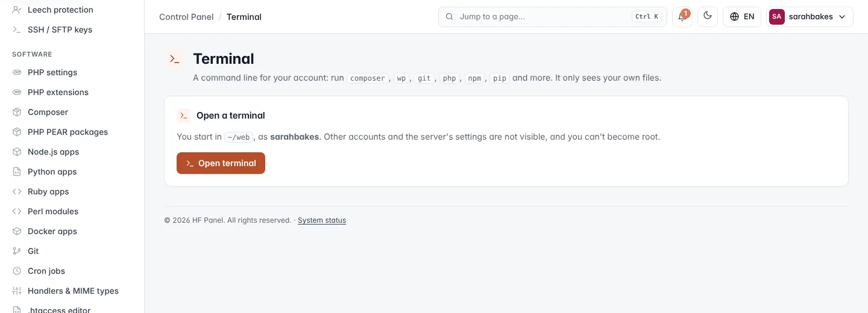Click the globe language icon
The height and width of the screenshot is (313, 868).
click(734, 17)
